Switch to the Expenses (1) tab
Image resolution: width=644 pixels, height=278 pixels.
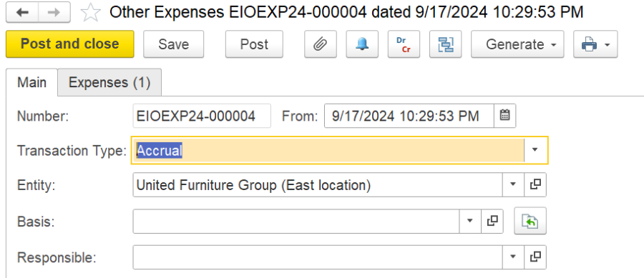click(x=109, y=82)
